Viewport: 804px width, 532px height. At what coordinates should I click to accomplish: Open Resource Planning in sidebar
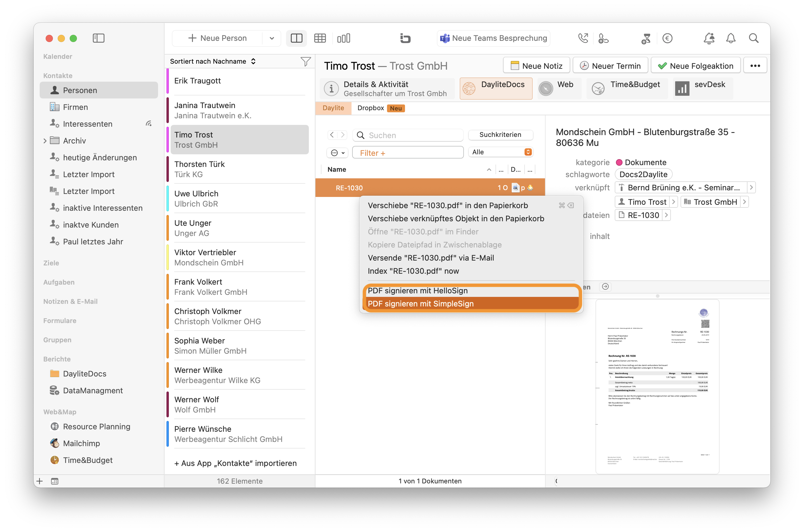click(x=99, y=427)
